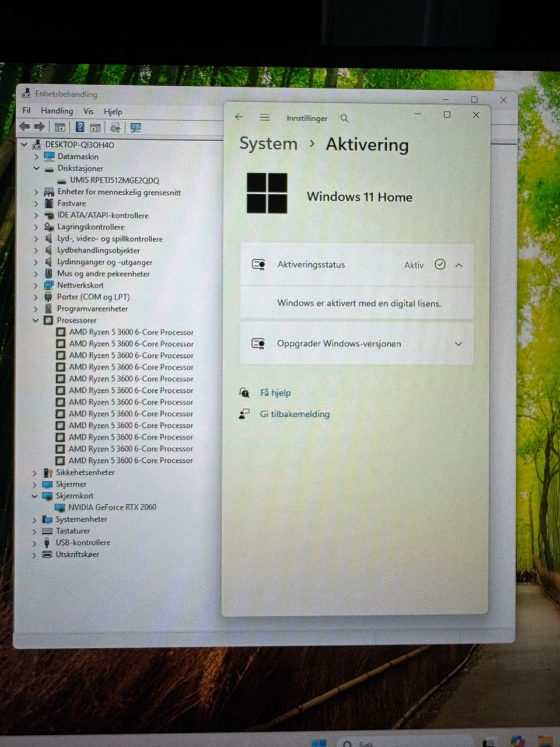Image resolution: width=560 pixels, height=747 pixels.
Task: Collapse the DESKTOP-QI3OH4O root node arrow
Action: (x=24, y=144)
